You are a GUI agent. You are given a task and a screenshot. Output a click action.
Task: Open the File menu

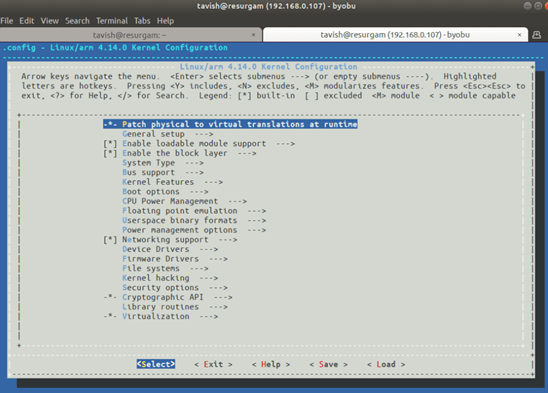click(x=7, y=21)
